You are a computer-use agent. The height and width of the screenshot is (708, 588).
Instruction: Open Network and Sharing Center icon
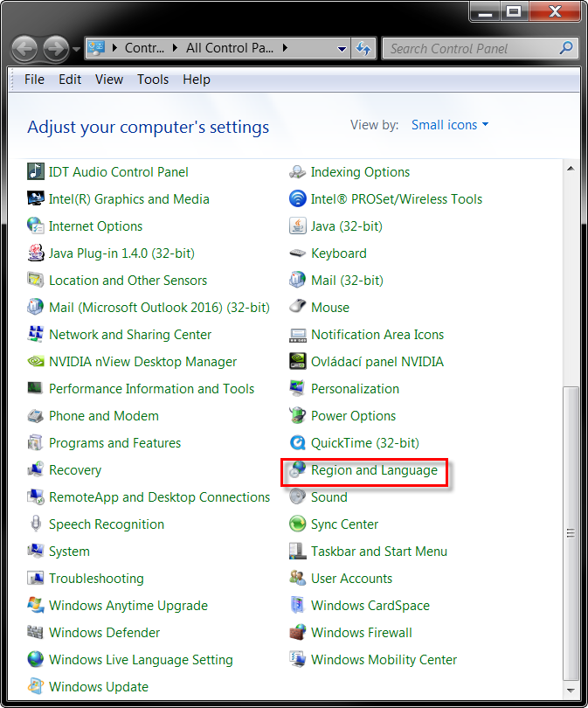click(36, 335)
